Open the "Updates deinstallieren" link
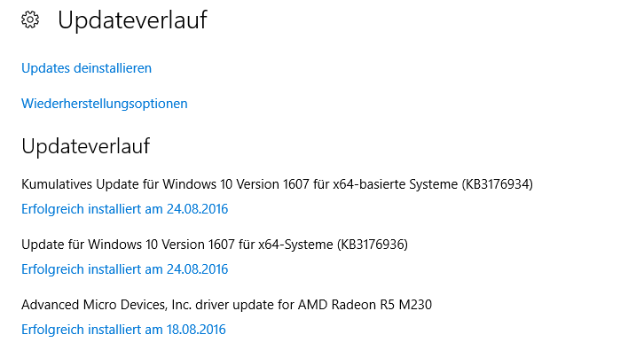644x350 pixels. pos(86,68)
